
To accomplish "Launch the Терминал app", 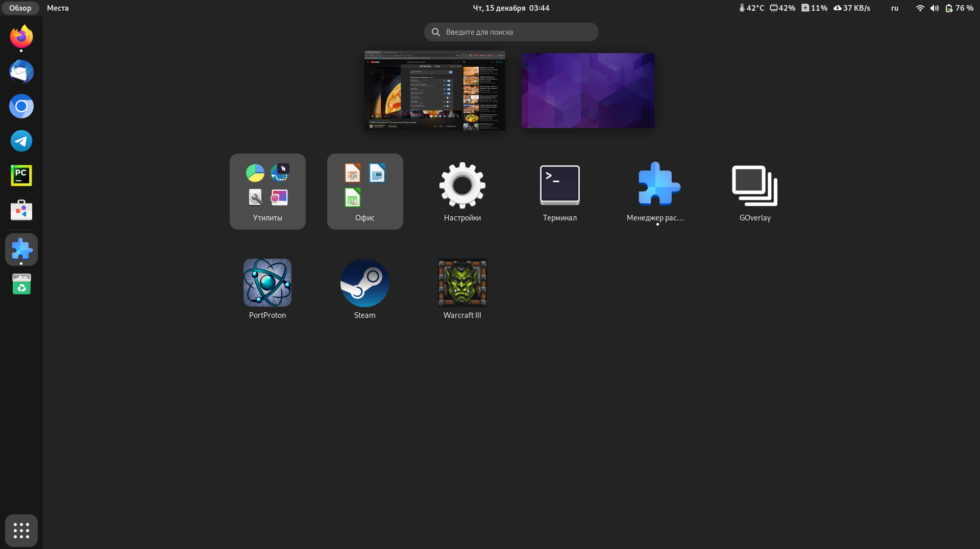I will (x=560, y=191).
